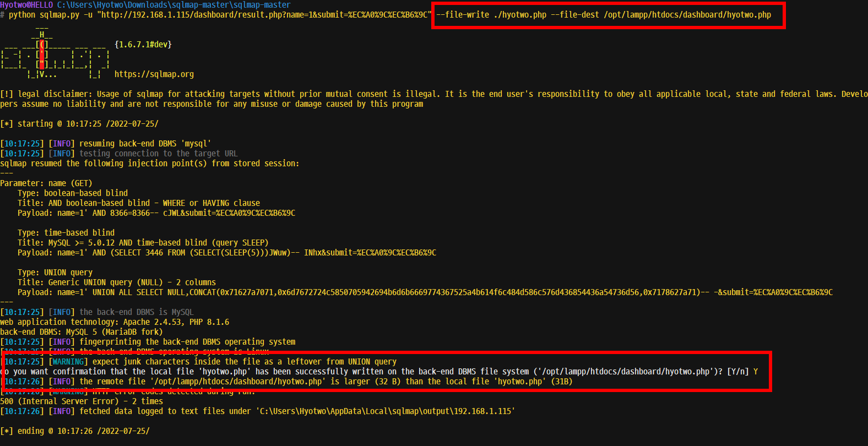Click the '[*] starting @ 10:17:25 /2022-07-25/' line

click(79, 124)
